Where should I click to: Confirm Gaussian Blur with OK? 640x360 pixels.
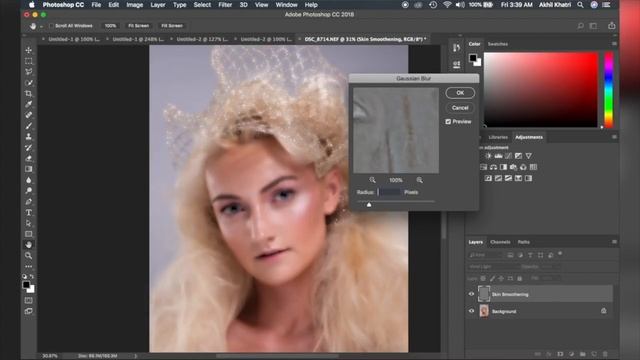coord(460,93)
